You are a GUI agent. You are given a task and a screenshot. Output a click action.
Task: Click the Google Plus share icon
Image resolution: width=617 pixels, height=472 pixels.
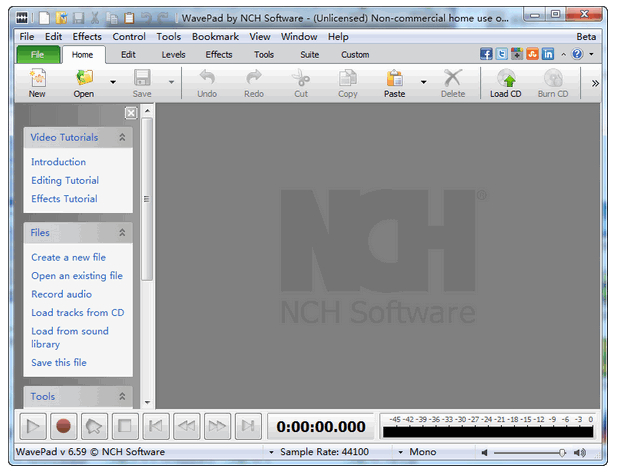(x=517, y=54)
